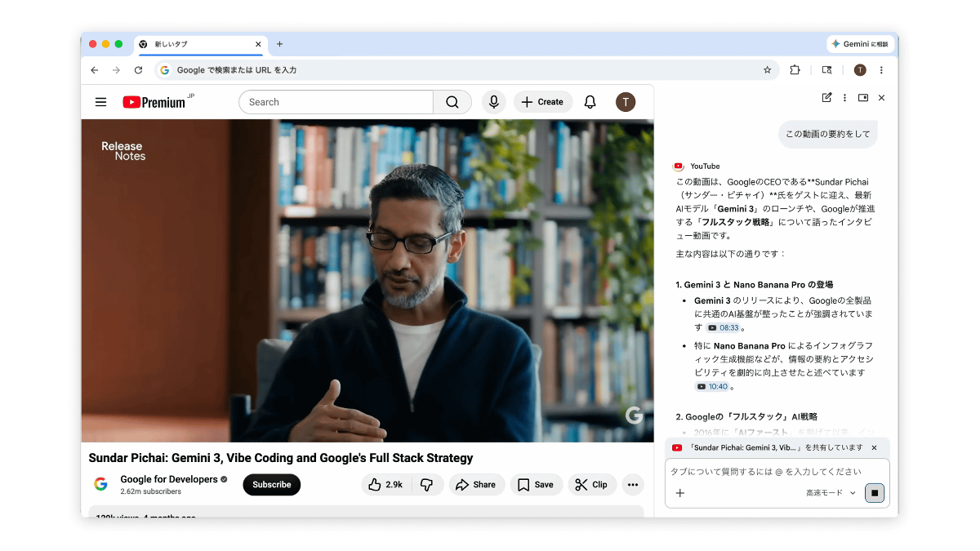This screenshot has height=551, width=980.
Task: Open the Clip scissors tool
Action: (x=591, y=485)
